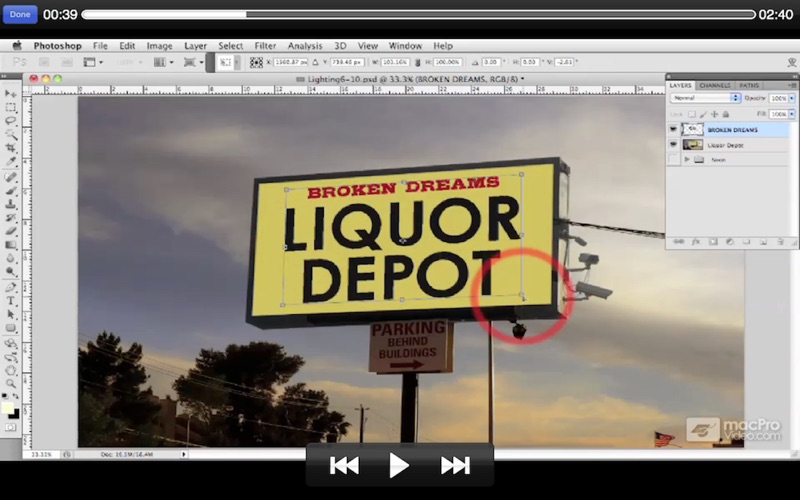The height and width of the screenshot is (500, 800).
Task: Select the Dodge tool
Action: coord(10,271)
